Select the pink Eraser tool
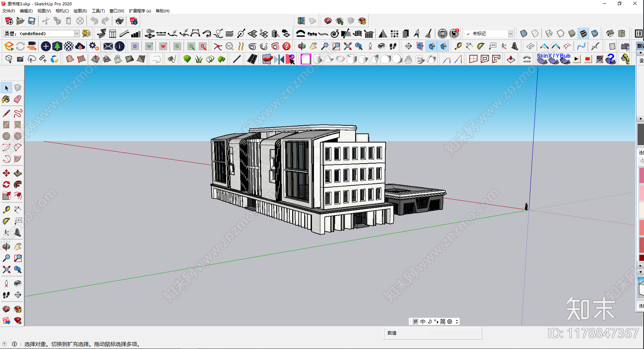 click(18, 99)
